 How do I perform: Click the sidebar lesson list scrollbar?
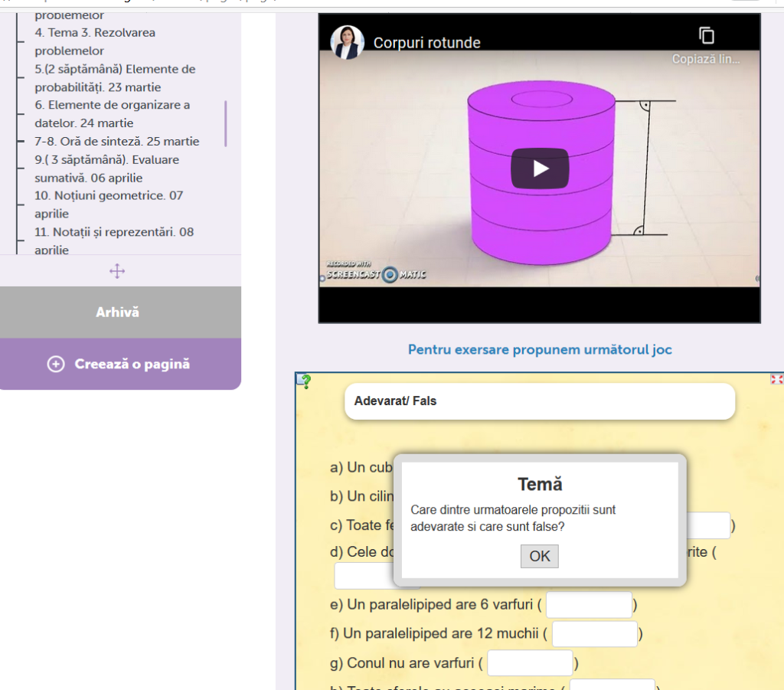[x=226, y=123]
